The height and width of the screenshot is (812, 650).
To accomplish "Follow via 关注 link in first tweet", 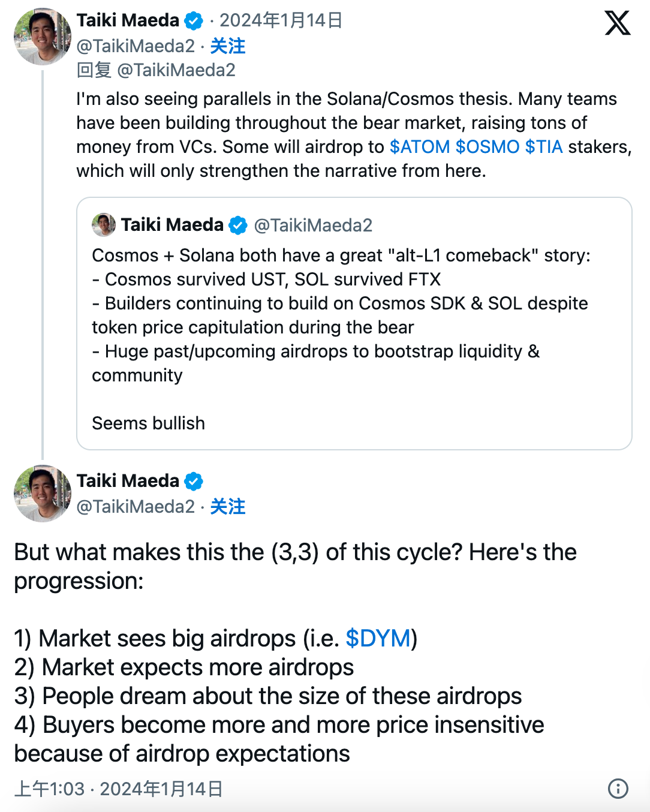I will coord(228,46).
